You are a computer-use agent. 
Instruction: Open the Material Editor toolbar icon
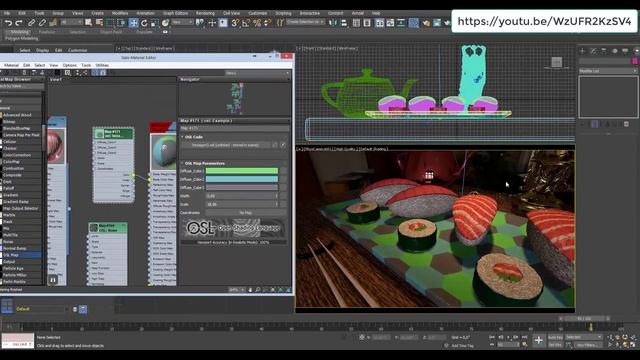point(413,23)
